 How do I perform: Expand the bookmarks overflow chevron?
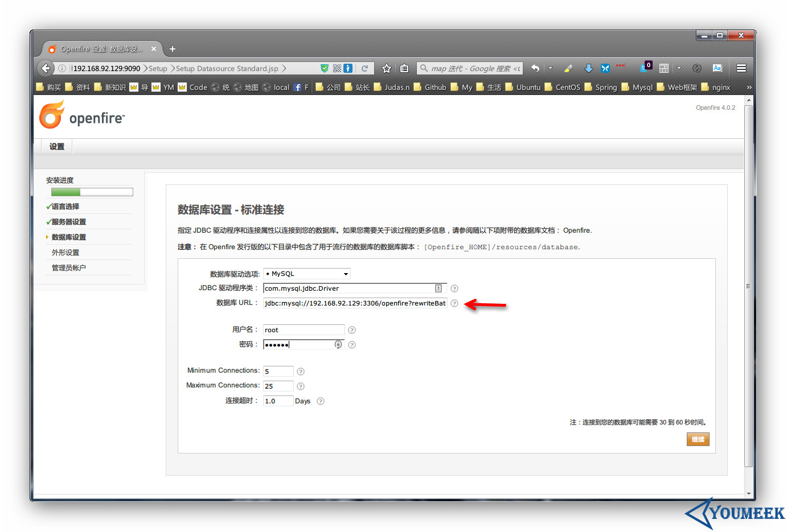(x=749, y=87)
